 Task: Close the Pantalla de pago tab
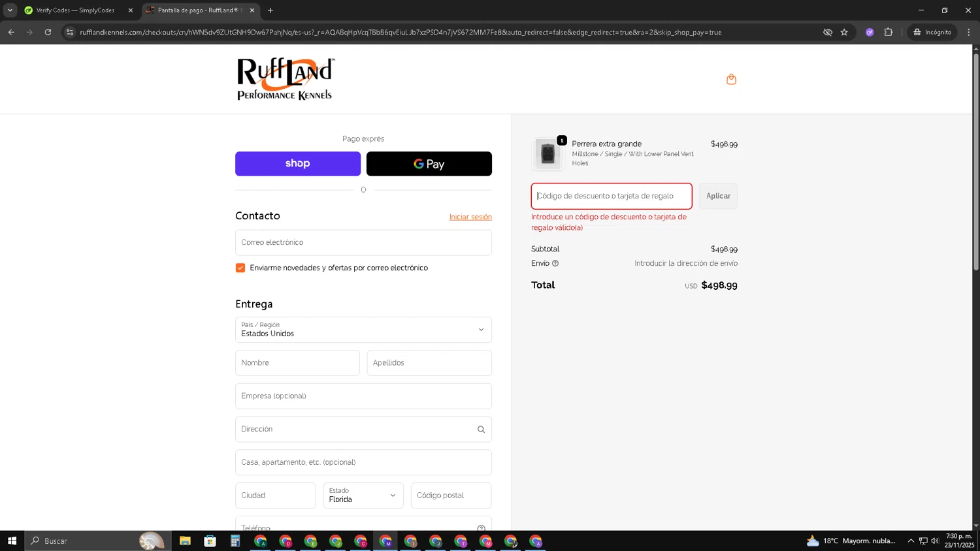tap(252, 10)
